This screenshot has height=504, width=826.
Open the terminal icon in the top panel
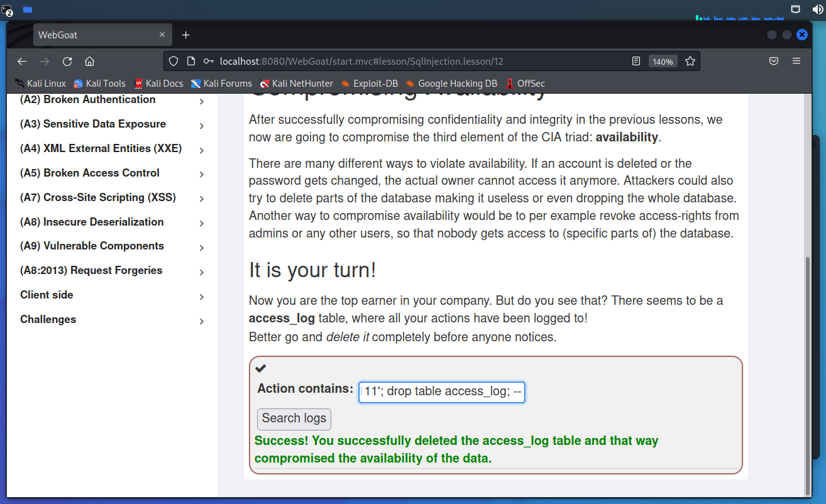7,9
